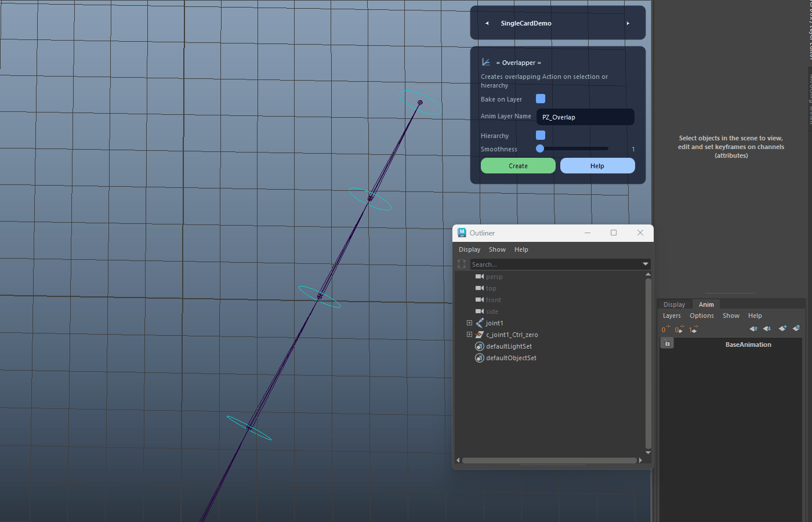Select the front camera row

494,300
